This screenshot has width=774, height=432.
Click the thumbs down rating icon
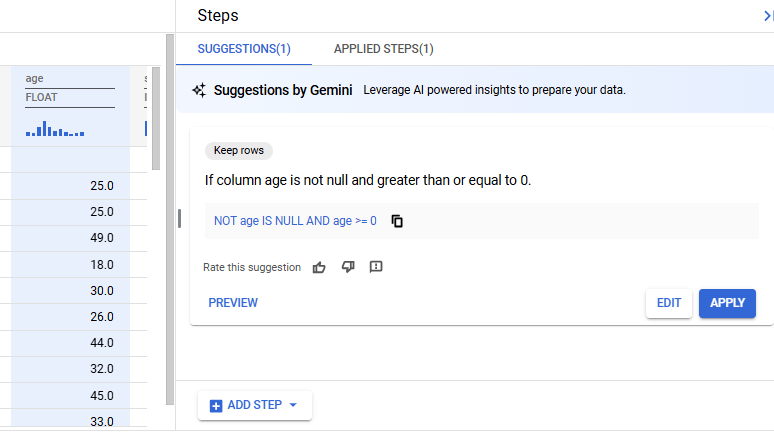(x=348, y=267)
